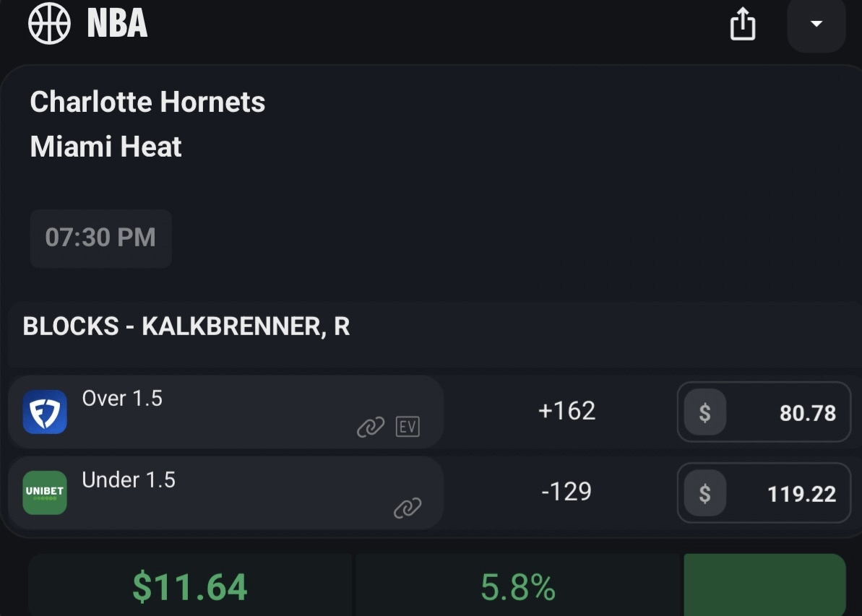Image resolution: width=862 pixels, height=616 pixels.
Task: Click the Charlotte Hornets team name
Action: (x=147, y=102)
